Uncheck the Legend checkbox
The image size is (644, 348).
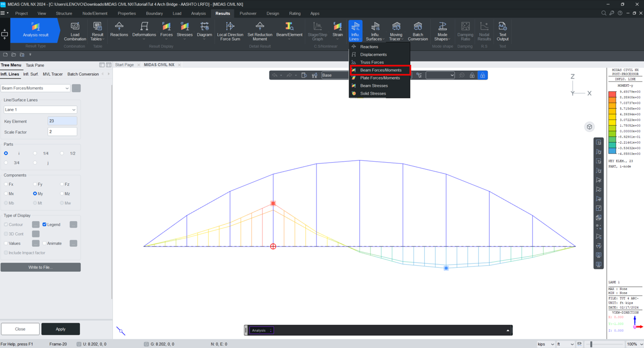[x=44, y=224]
